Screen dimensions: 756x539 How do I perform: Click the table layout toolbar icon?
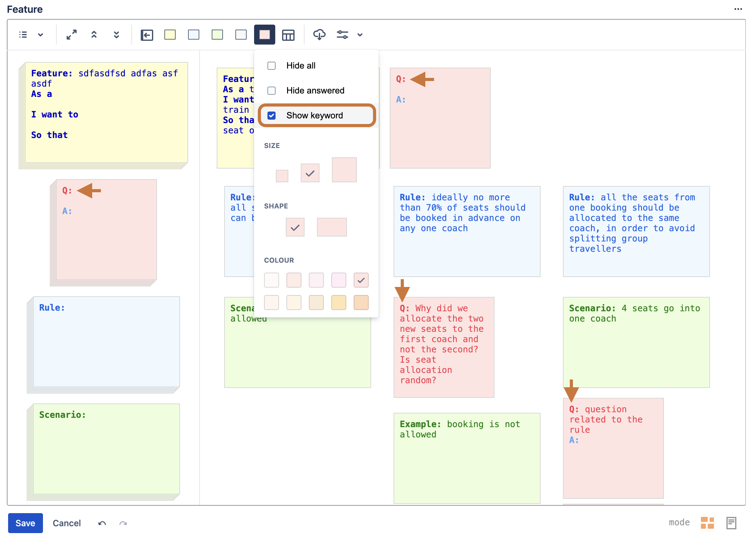pyautogui.click(x=288, y=35)
